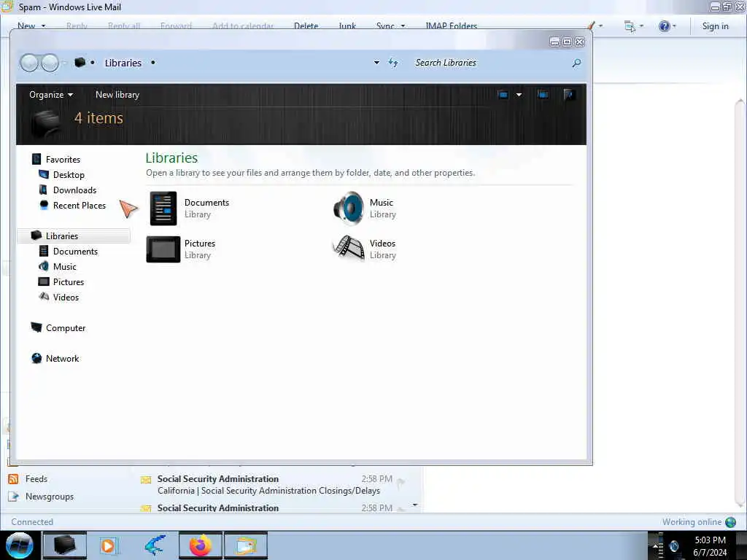This screenshot has height=560, width=747.
Task: Click Delete in Live Mail toolbar
Action: pyautogui.click(x=306, y=26)
